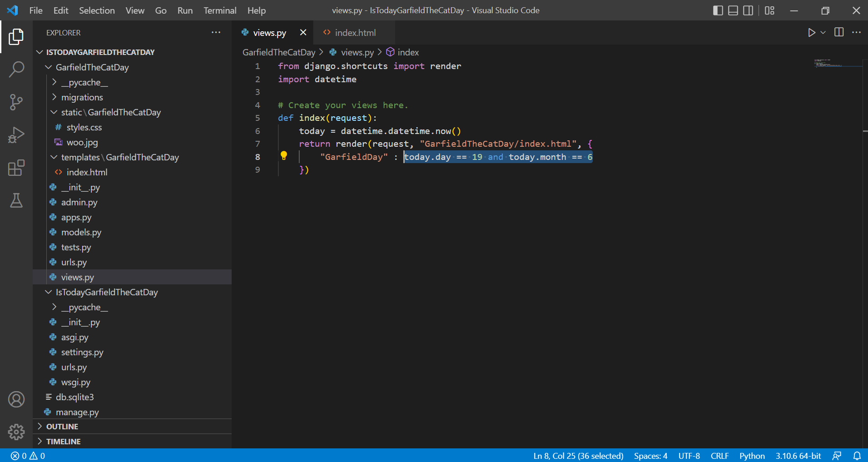Open the Search view in activity bar
868x462 pixels.
pyautogui.click(x=16, y=70)
